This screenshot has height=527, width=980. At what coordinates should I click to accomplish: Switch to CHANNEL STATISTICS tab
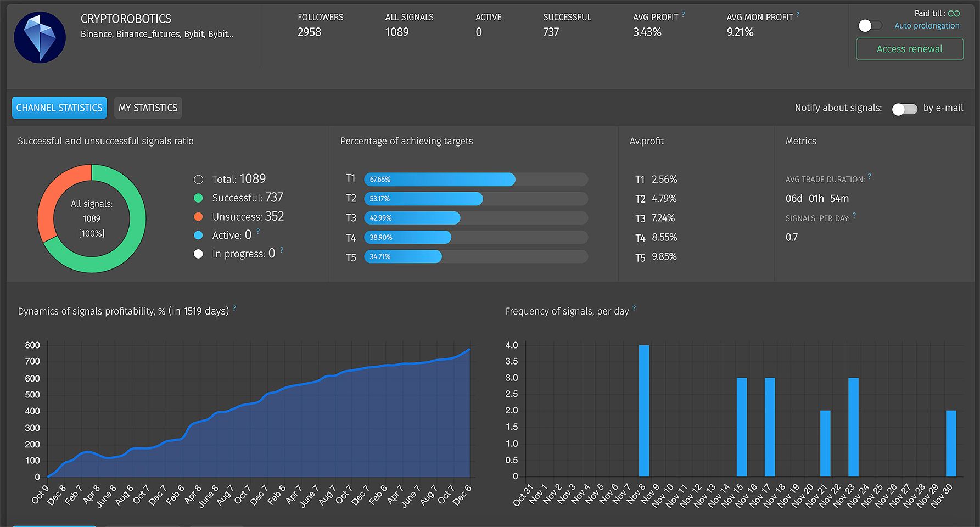click(59, 108)
